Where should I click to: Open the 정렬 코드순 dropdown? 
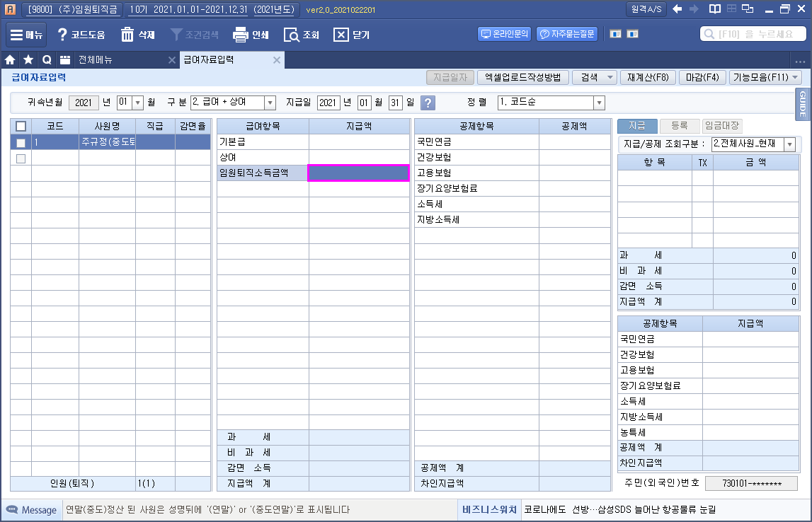(x=599, y=103)
